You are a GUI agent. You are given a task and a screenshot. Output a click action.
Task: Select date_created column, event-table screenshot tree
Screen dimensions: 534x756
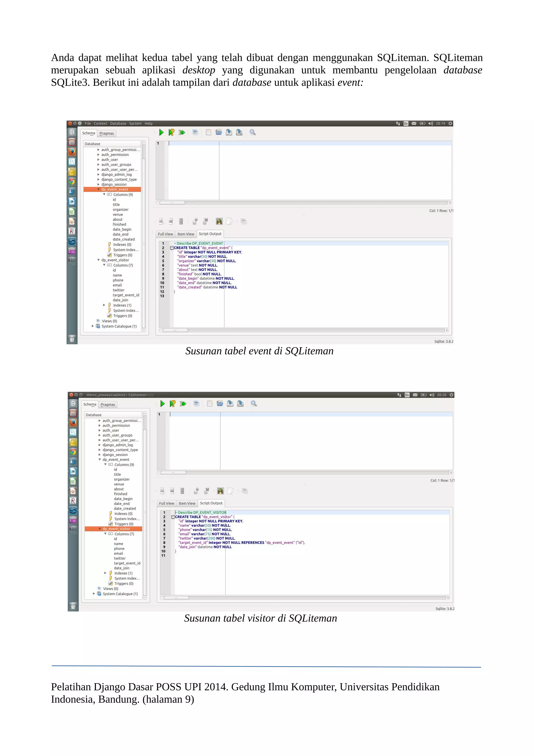[x=124, y=239]
